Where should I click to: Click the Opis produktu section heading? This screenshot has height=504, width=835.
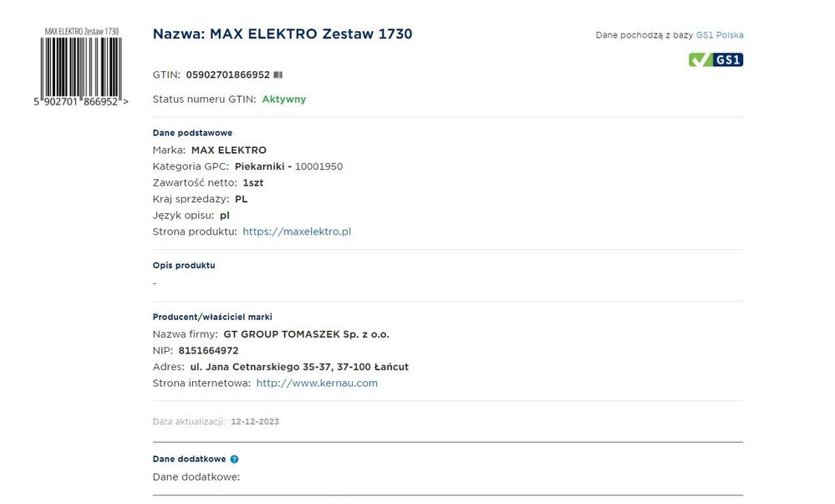coord(184,265)
